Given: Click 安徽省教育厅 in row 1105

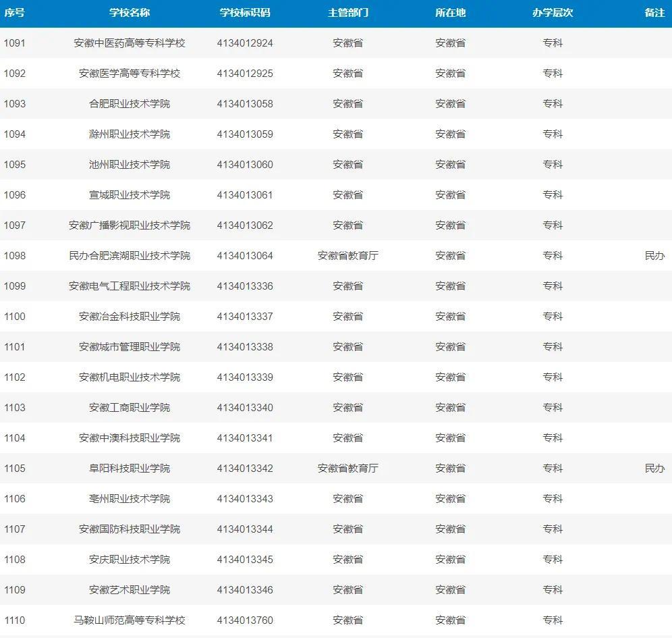Looking at the screenshot, I should 348,469.
